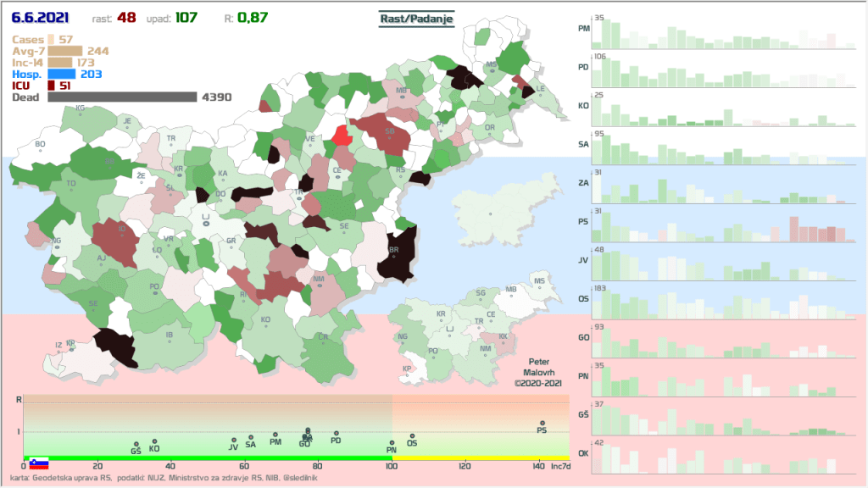868x488 pixels.
Task: Click the PS point in the scatter plot
Action: tap(542, 424)
